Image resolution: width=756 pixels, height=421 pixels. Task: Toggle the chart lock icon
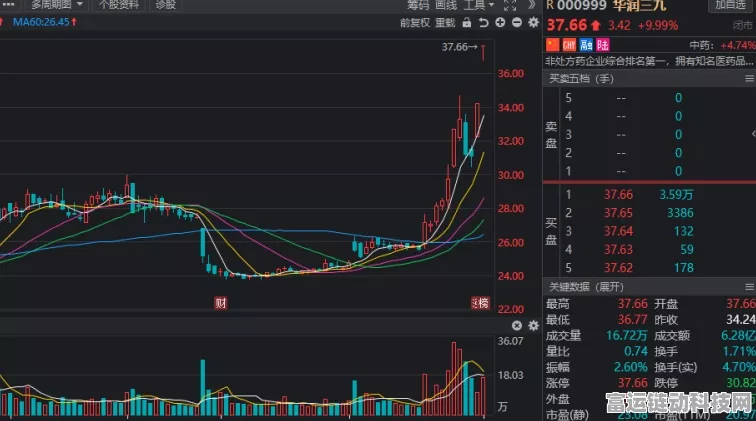pos(466,22)
